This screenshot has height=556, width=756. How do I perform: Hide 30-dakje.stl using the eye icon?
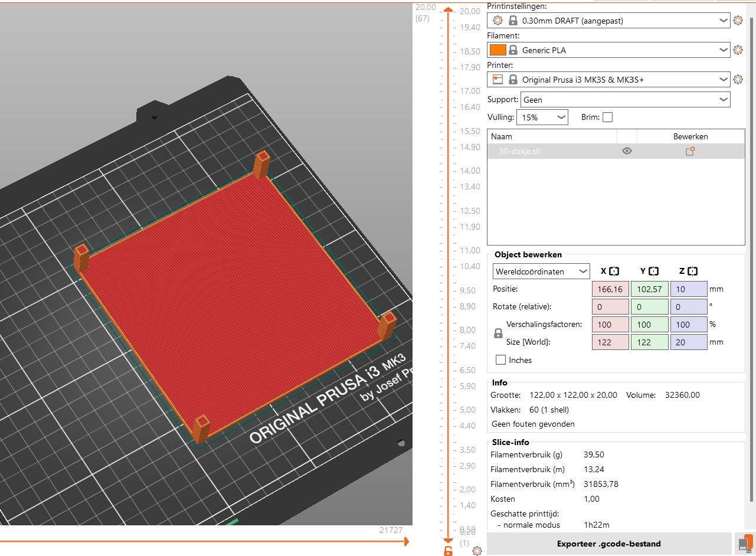627,151
